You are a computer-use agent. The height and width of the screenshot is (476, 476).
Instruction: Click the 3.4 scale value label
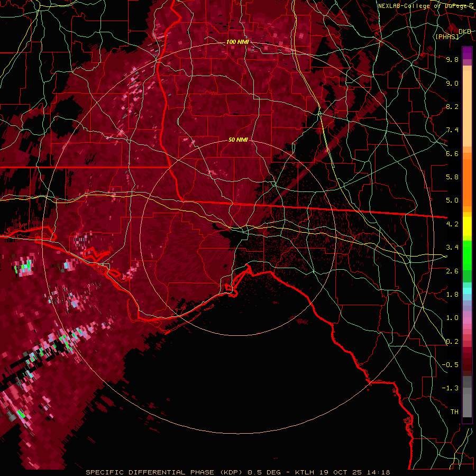point(452,248)
